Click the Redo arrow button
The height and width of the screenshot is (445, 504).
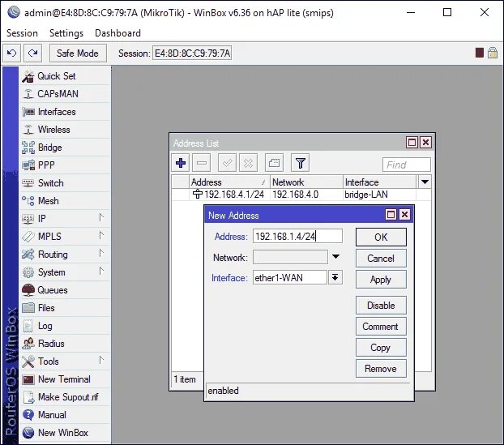pyautogui.click(x=32, y=53)
